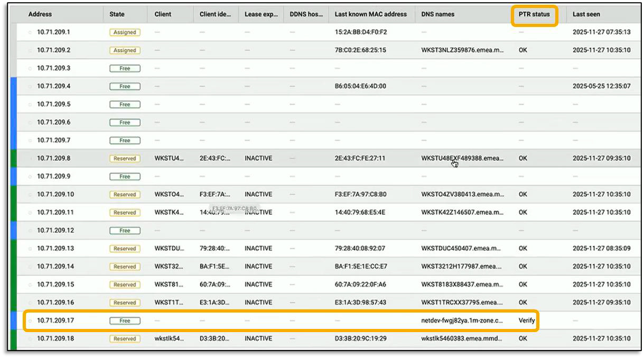Click the Reserved badge for WKST32 on 10.71.209.14
The image size is (644, 358).
click(x=125, y=266)
